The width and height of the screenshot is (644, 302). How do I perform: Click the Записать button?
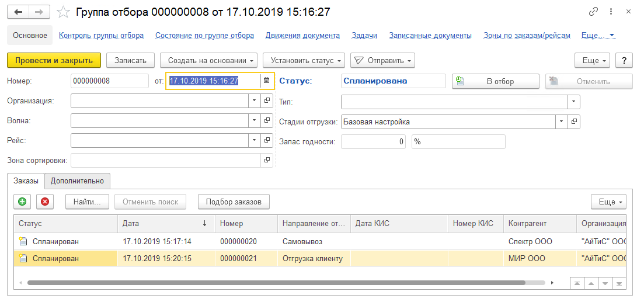[130, 60]
